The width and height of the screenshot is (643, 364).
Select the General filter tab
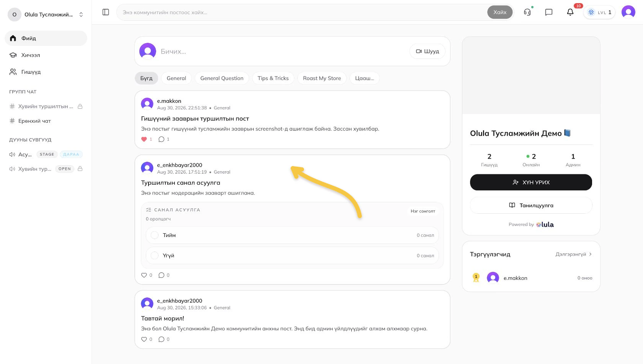tap(176, 78)
